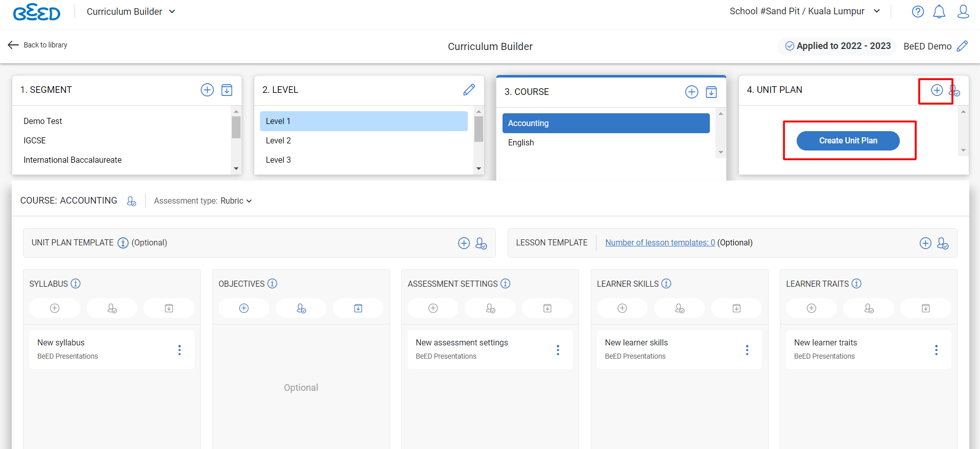Screen dimensions: 980x449
Task: Select Level 1
Action: tap(364, 121)
